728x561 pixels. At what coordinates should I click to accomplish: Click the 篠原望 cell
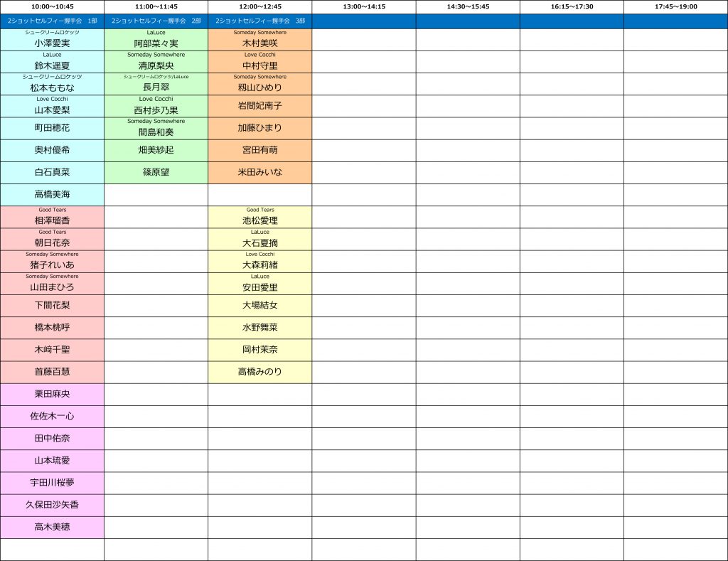pos(156,172)
